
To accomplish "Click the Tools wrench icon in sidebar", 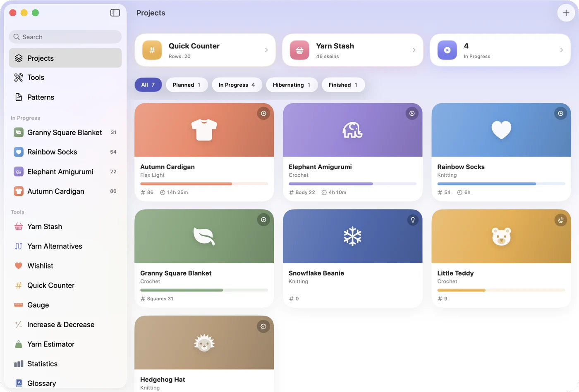I will pos(19,77).
